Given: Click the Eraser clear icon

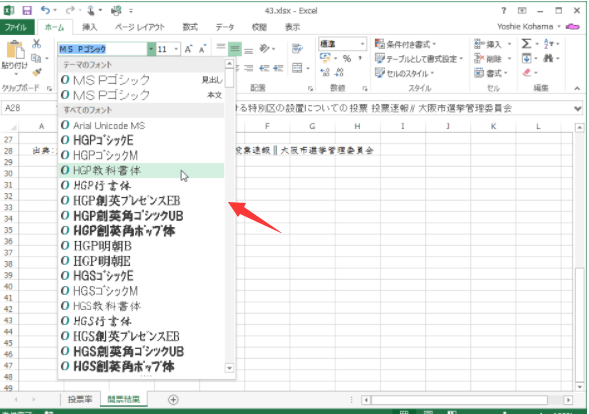Looking at the screenshot, I should coord(527,72).
